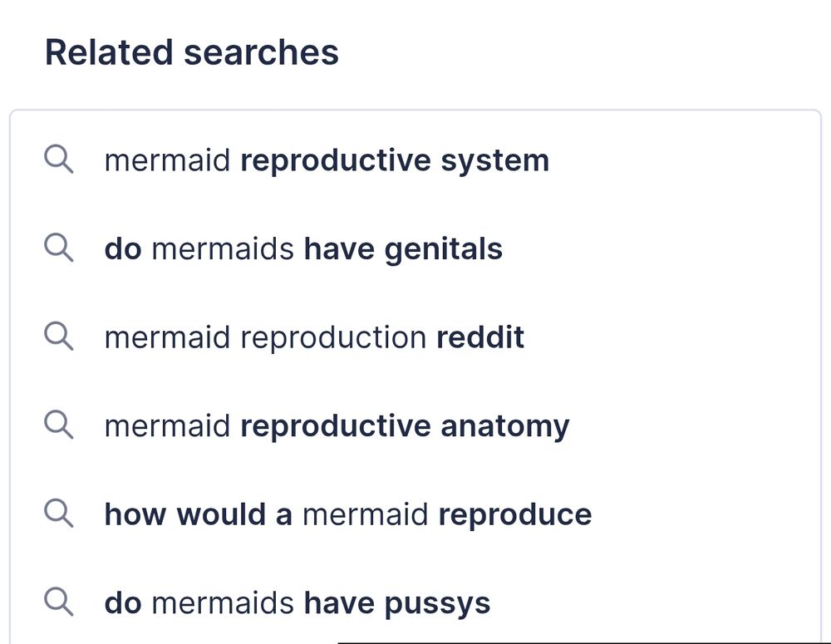Click the magnifier icon beside "mermaid reproductive system"
Viewport: 831px width, 644px height.
[58, 160]
